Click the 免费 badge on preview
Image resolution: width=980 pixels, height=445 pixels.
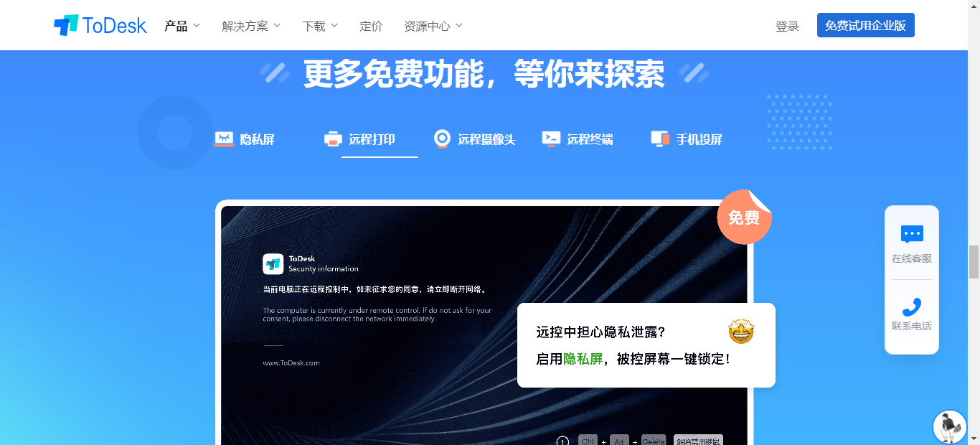click(x=744, y=217)
